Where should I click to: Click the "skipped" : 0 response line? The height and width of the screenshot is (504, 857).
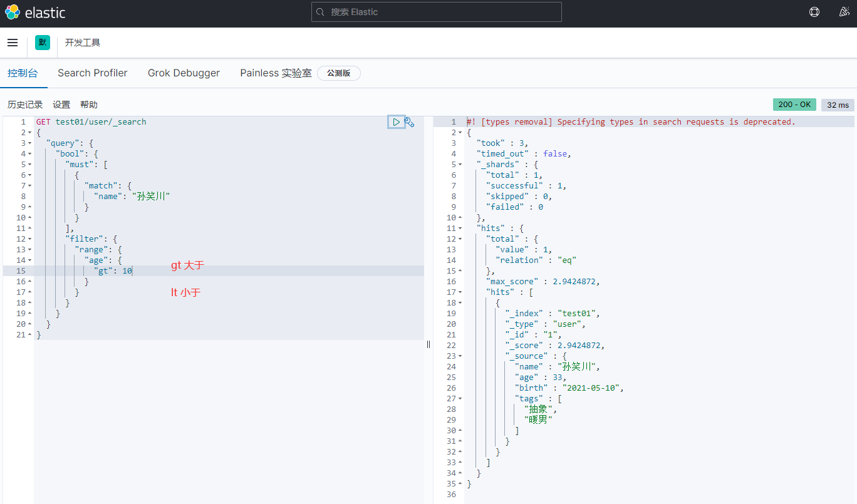coord(519,197)
